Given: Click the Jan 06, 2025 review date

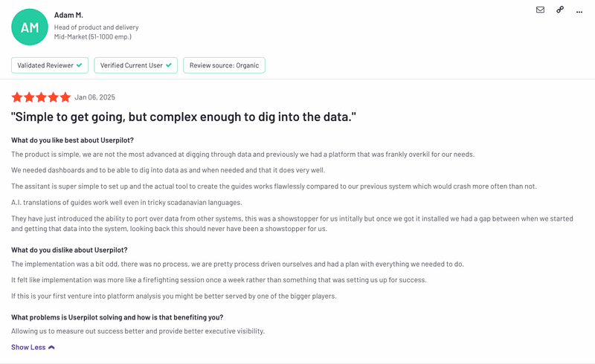Looking at the screenshot, I should pos(95,97).
